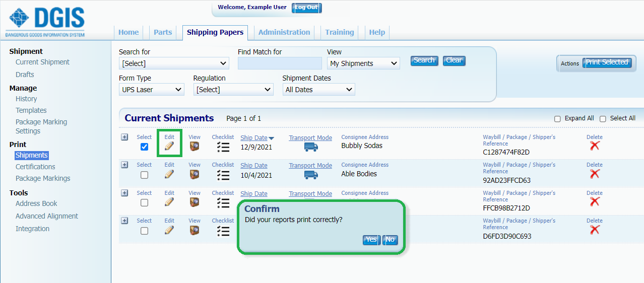
Task: Sort by Transport Mode in first row
Action: pos(310,138)
